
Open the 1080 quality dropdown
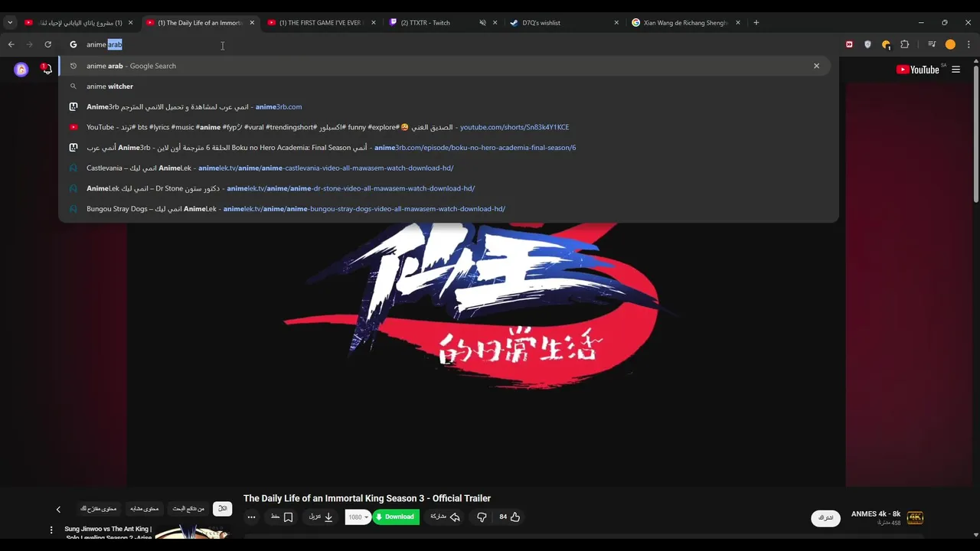[x=358, y=517]
